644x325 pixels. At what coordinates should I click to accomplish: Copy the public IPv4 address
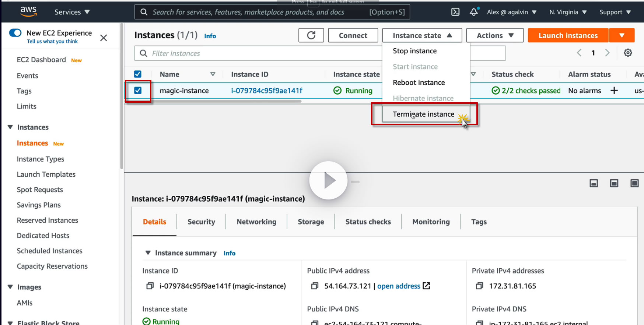[x=315, y=286]
